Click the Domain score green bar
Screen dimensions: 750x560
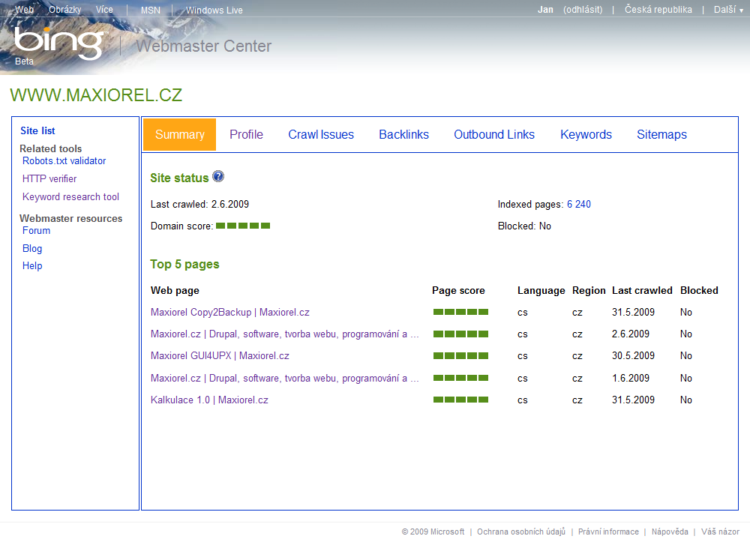point(243,226)
